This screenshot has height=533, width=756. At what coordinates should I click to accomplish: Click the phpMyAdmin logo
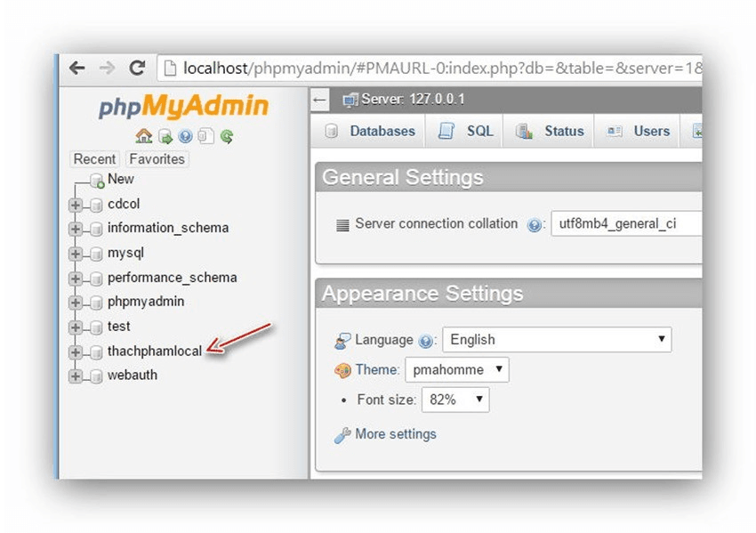click(183, 106)
